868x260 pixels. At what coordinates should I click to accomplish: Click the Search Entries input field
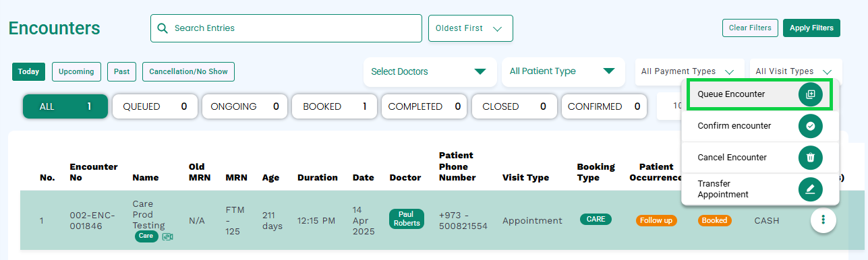(286, 28)
